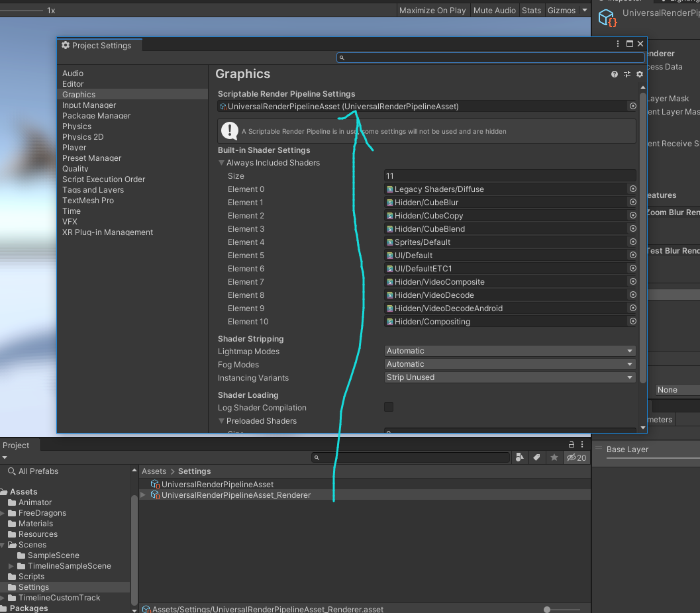Click the favorites star icon in Project panel

pos(554,457)
